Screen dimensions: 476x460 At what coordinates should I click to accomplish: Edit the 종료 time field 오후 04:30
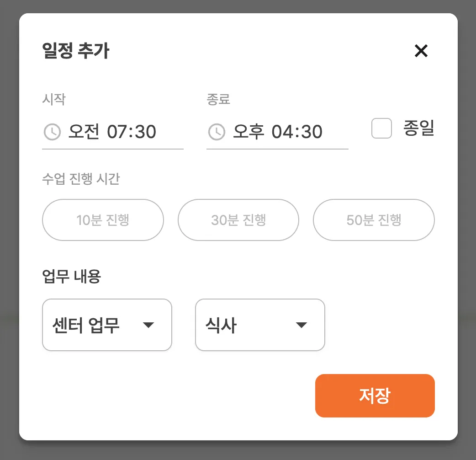[278, 132]
